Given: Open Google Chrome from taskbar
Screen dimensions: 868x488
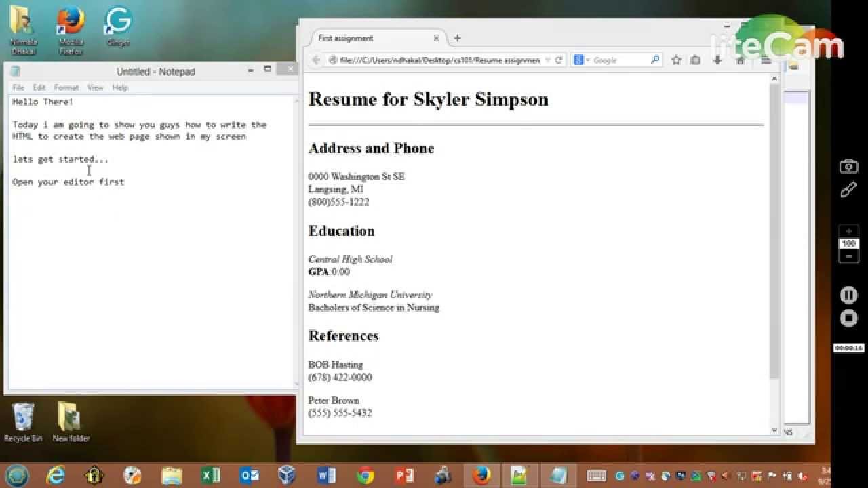Looking at the screenshot, I should coord(365,475).
